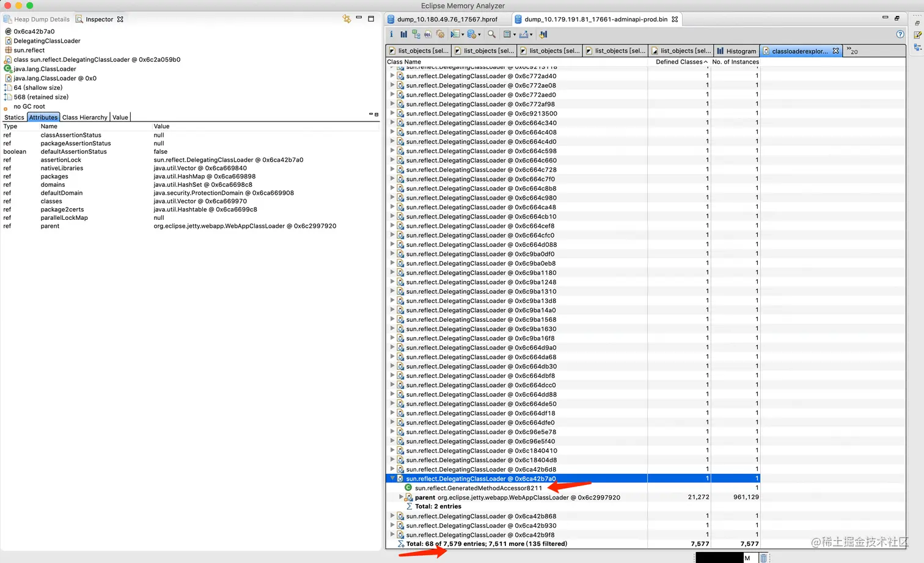Click the 568 (retained size) entry
Viewport: 924px width, 563px height.
(41, 97)
